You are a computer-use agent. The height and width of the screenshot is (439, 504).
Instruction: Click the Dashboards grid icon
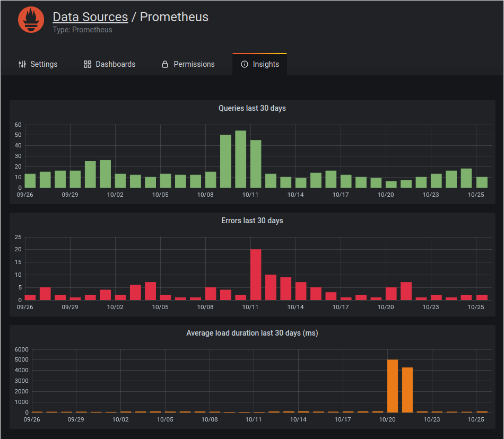point(88,64)
